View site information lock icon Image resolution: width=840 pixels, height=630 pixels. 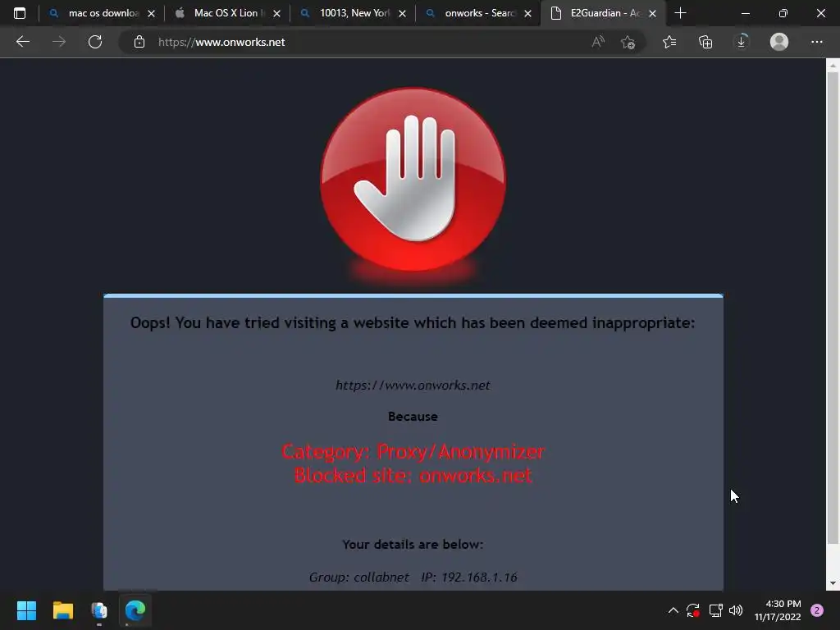(139, 42)
